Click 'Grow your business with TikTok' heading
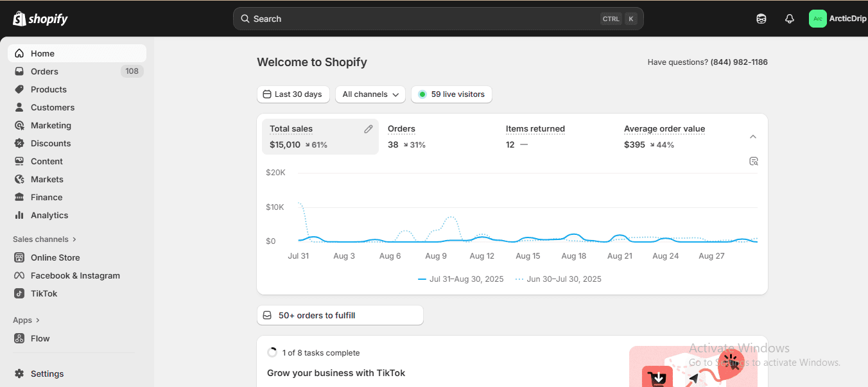The image size is (868, 387). (x=336, y=373)
